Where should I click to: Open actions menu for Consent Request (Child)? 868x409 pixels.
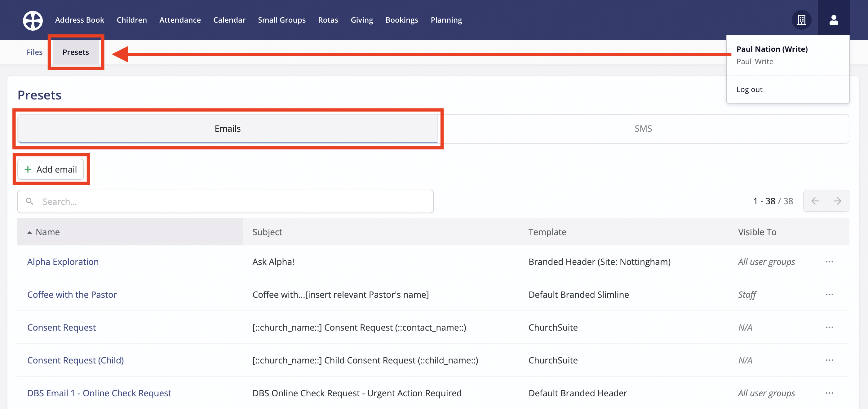point(829,360)
